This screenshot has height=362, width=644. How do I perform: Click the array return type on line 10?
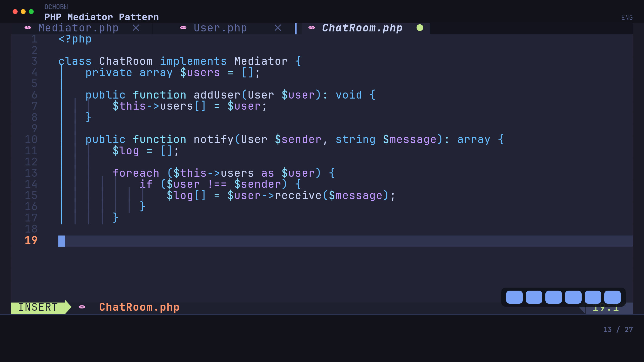click(474, 140)
